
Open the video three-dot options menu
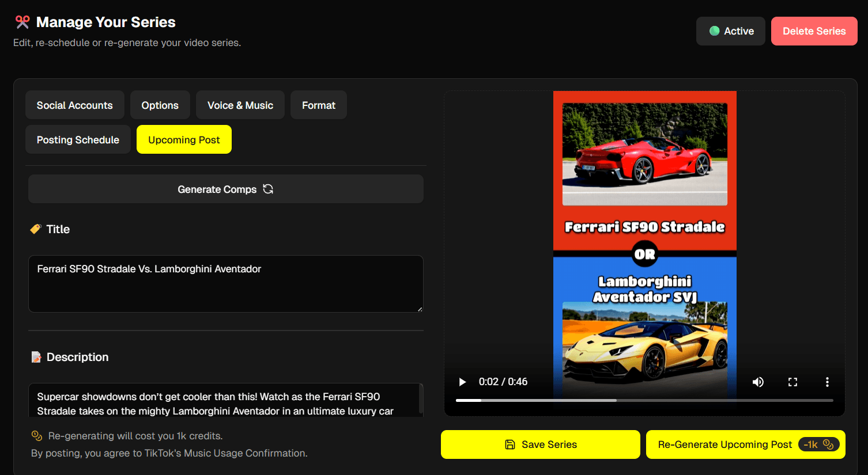(x=827, y=382)
